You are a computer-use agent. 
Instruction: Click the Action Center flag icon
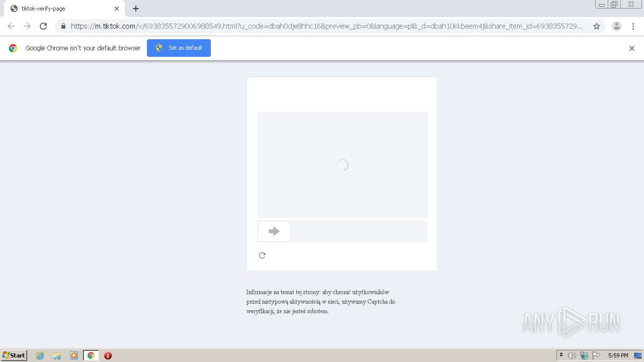(x=596, y=355)
